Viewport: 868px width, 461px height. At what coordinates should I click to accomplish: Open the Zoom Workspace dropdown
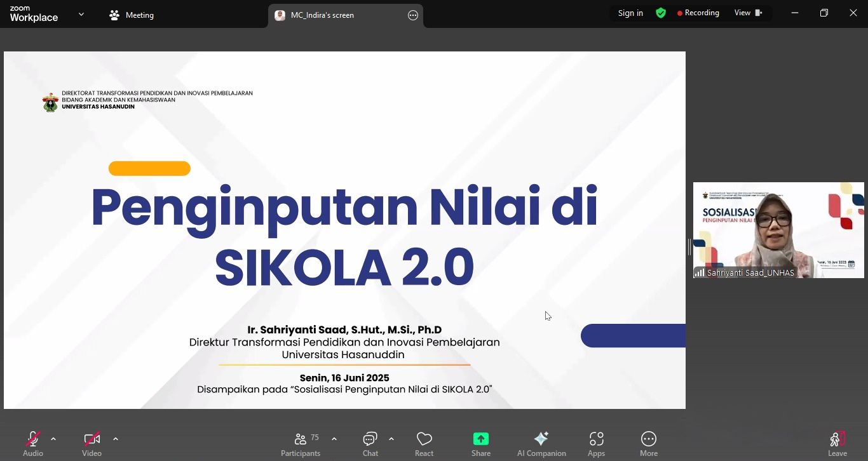point(81,13)
